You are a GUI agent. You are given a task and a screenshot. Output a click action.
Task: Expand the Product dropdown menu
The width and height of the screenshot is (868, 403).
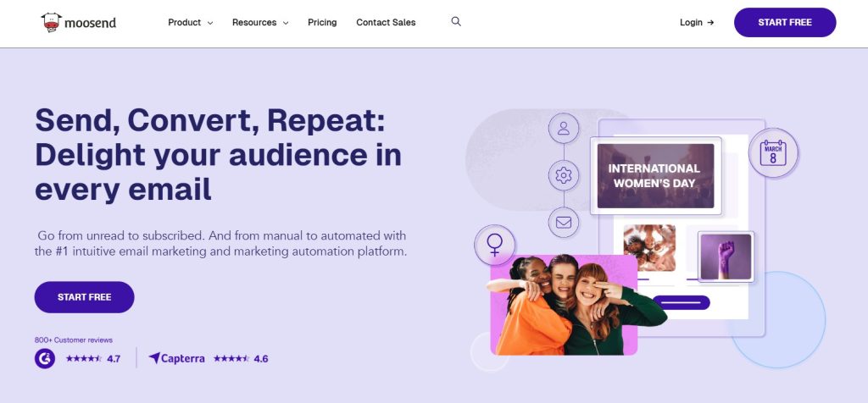coord(191,23)
